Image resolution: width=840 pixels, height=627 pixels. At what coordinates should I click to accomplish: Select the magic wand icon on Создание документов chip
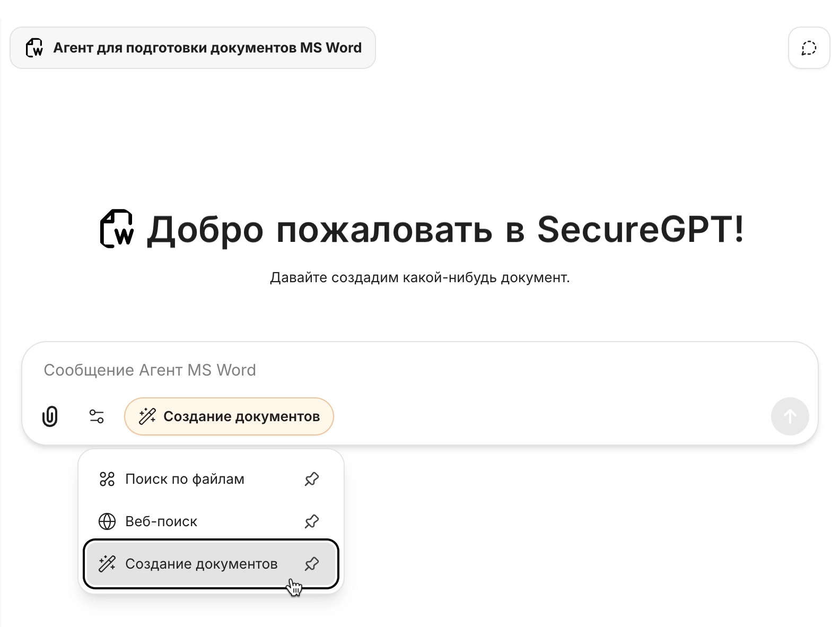click(146, 416)
